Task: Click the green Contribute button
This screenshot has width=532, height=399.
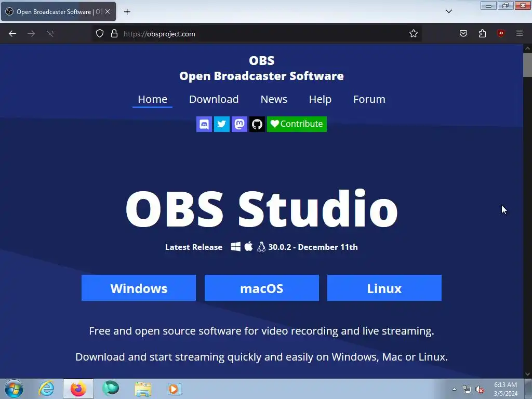Action: point(297,124)
